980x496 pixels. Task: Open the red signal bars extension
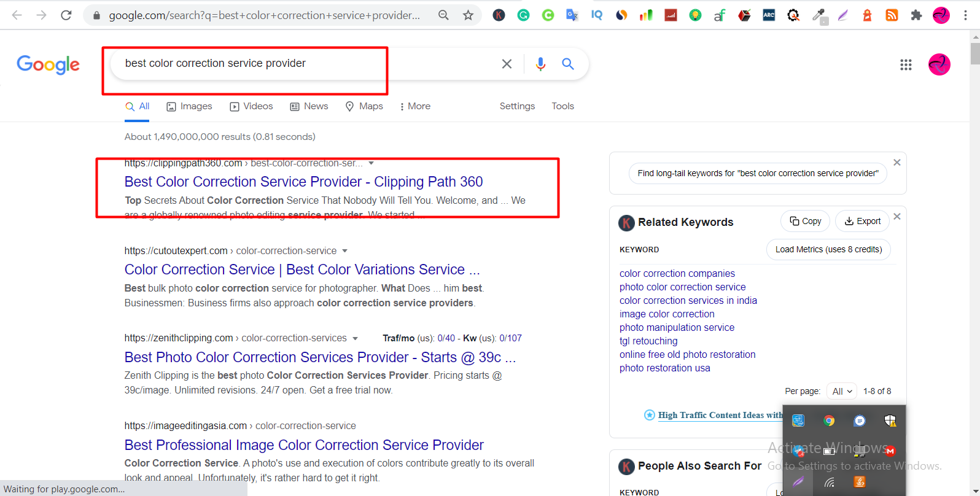671,15
